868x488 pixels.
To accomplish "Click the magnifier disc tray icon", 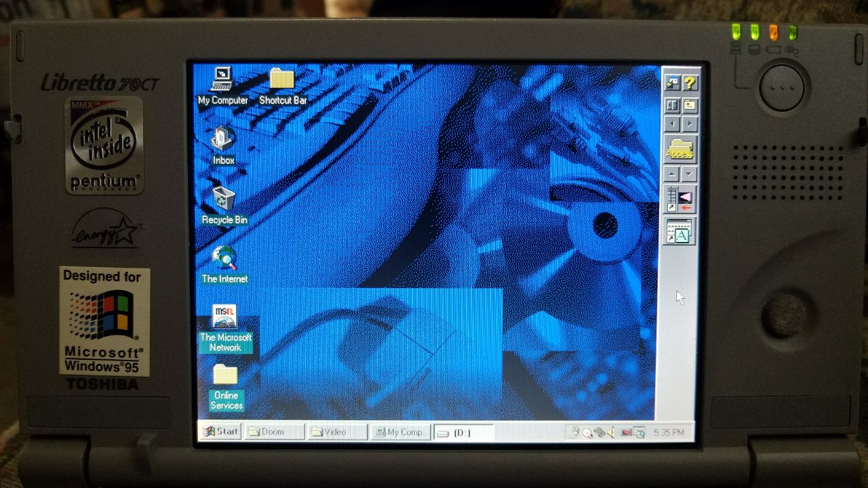I will coord(587,433).
